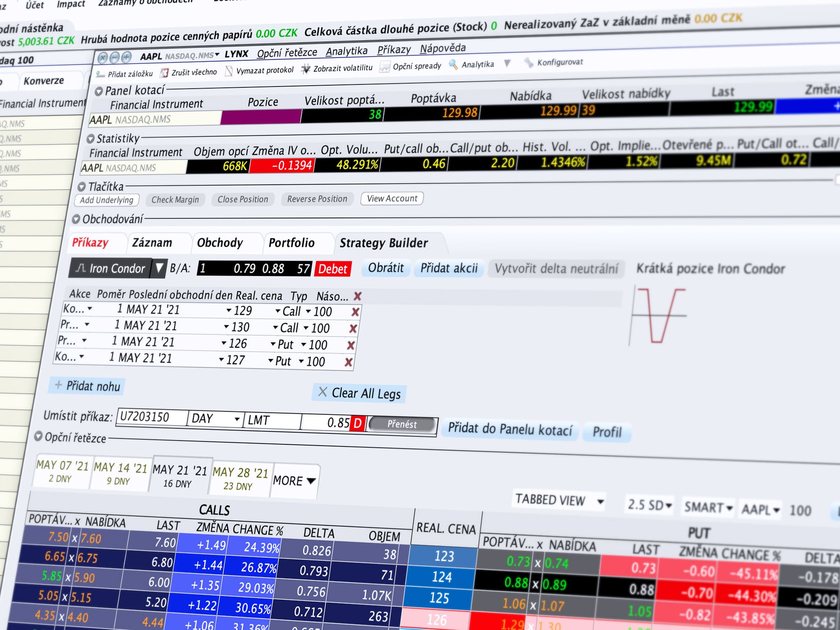
Task: Select the MAY 28 '21 expiration tab
Action: pyautogui.click(x=240, y=479)
